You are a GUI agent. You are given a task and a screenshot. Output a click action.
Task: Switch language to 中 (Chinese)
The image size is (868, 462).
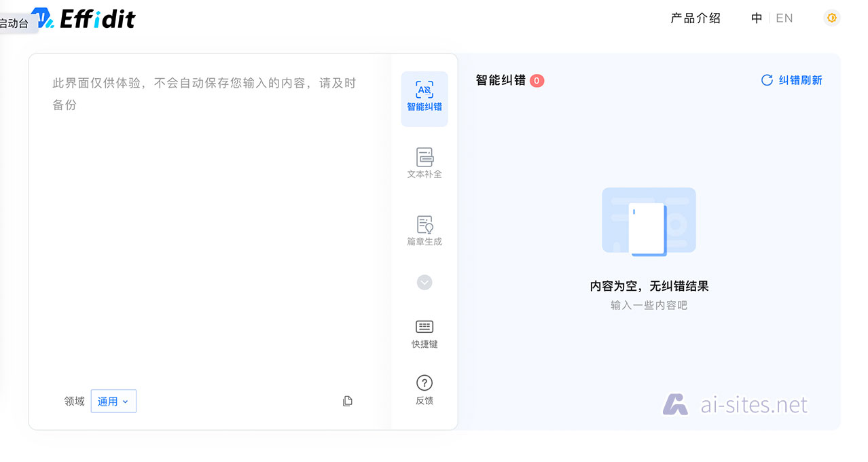(757, 18)
